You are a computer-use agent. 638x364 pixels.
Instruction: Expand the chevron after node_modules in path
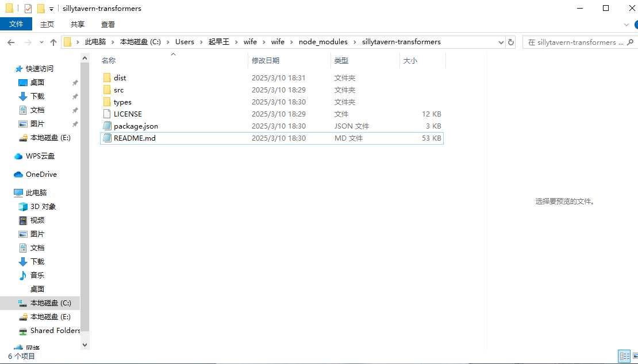[355, 42]
